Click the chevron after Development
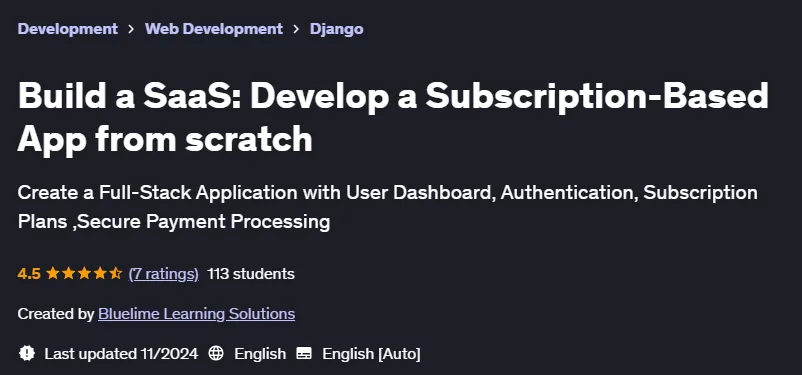The height and width of the screenshot is (375, 802). click(131, 29)
